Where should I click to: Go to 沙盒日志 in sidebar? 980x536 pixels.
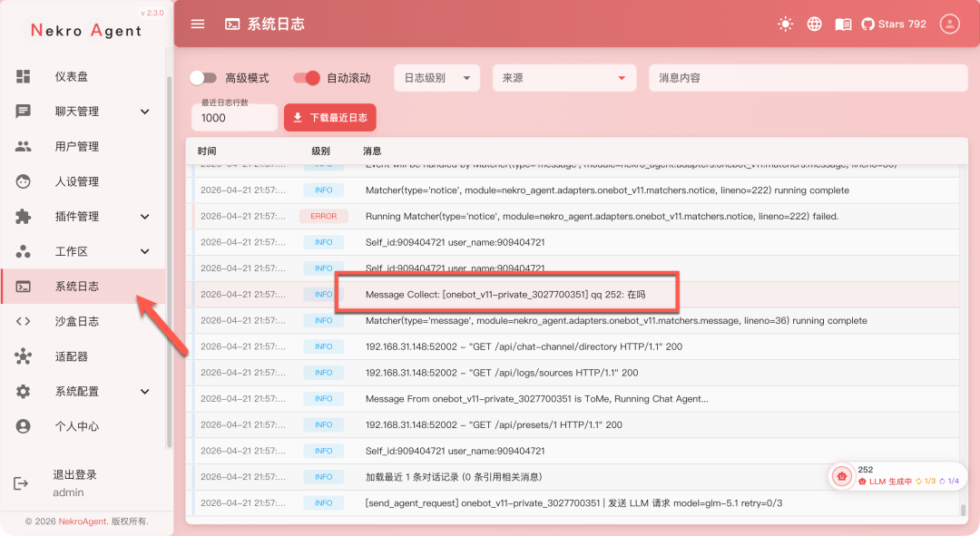tap(77, 322)
